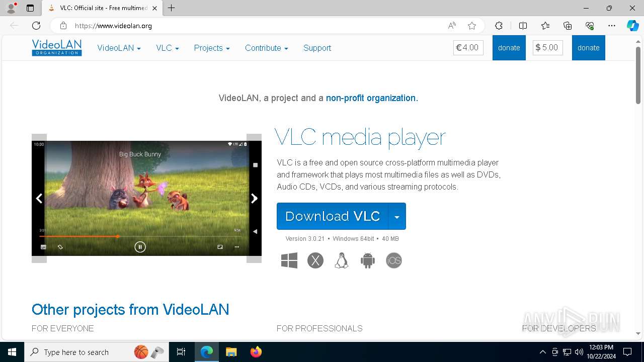This screenshot has height=362, width=644.
Task: Add this page to favorites star
Action: click(472, 26)
